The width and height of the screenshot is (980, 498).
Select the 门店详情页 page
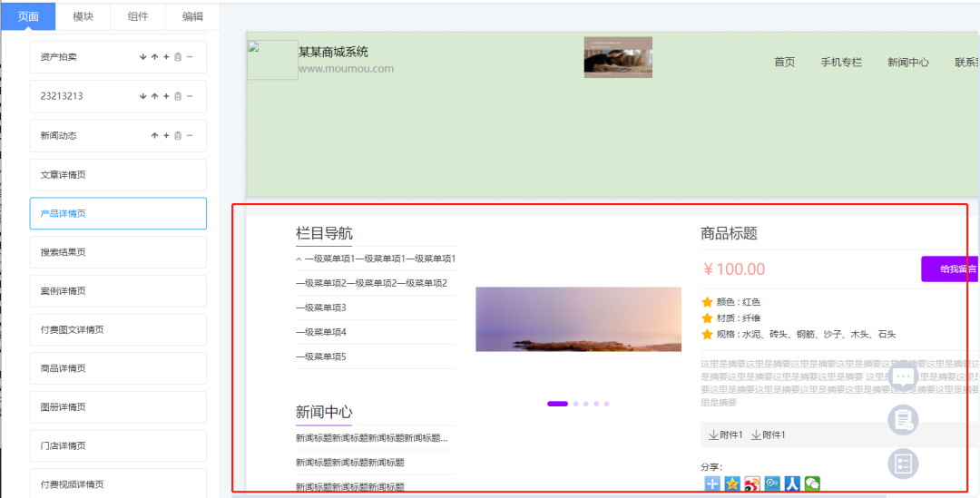coord(118,446)
